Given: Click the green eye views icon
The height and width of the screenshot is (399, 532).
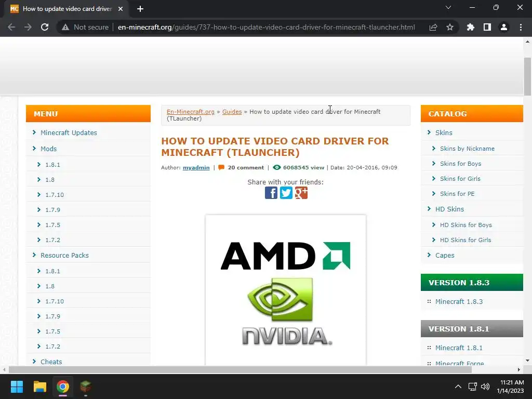Looking at the screenshot, I should [277, 167].
